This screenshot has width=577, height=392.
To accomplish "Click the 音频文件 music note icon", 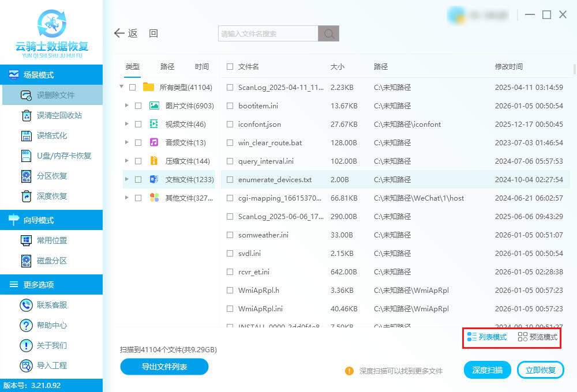I will tap(154, 142).
